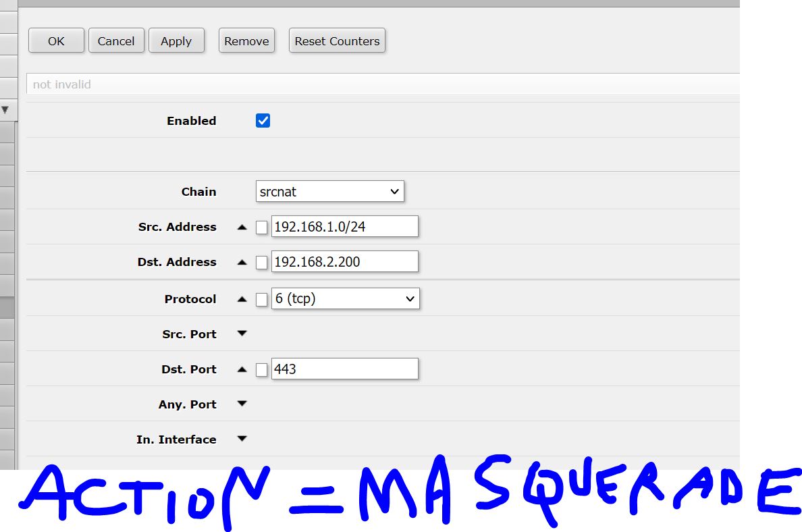Edit the Dst. Port 443 field
This screenshot has width=802, height=532.
pyautogui.click(x=345, y=369)
